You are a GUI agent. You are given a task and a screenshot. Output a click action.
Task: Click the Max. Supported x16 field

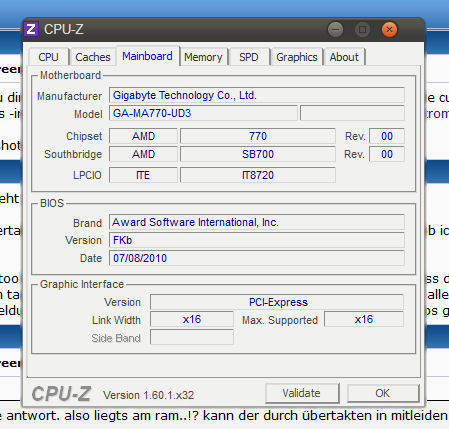(364, 319)
